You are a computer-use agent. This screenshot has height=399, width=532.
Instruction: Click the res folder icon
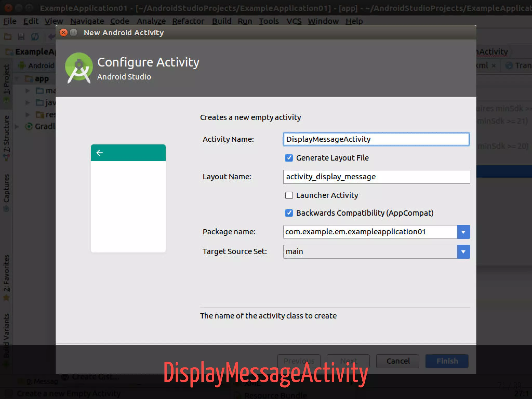point(40,115)
